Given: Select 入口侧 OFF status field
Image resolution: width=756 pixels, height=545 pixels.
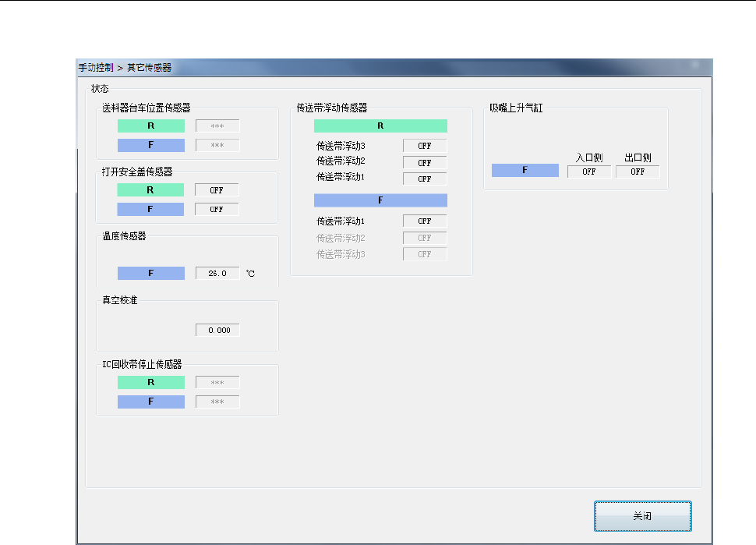Looking at the screenshot, I should (x=589, y=172).
